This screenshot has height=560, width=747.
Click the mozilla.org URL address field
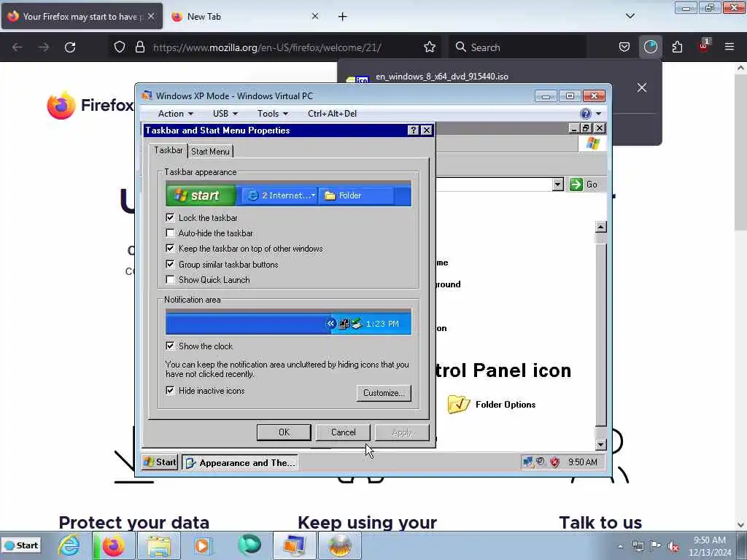tap(267, 47)
